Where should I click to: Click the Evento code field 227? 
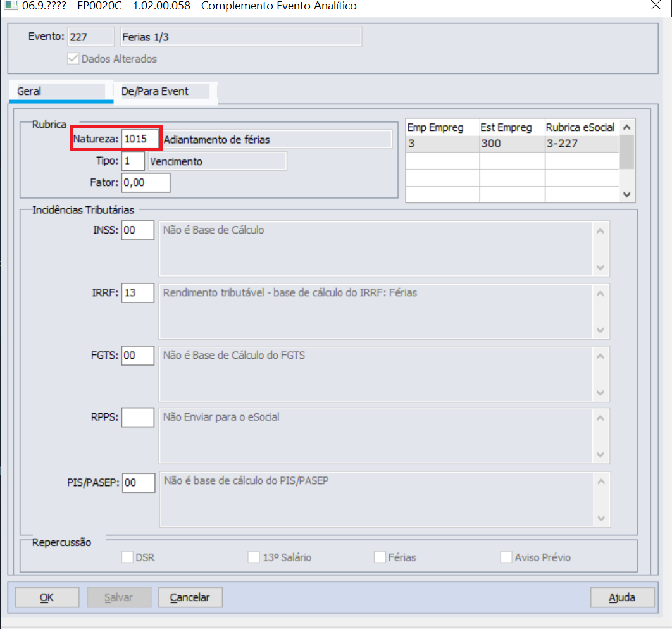91,37
